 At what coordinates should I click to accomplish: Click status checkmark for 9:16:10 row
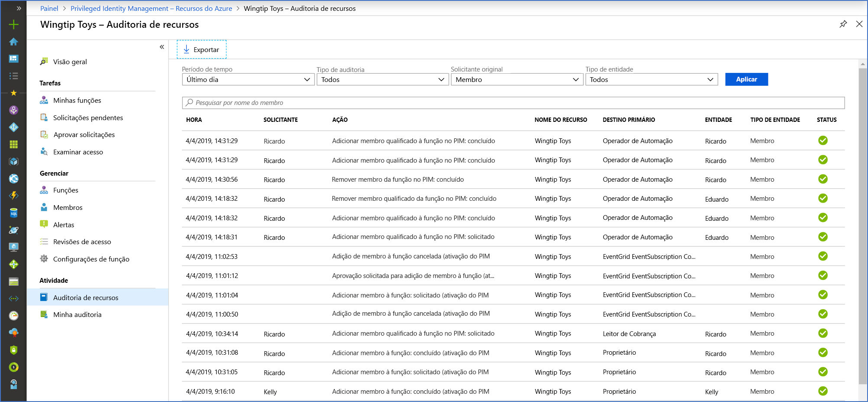tap(823, 391)
